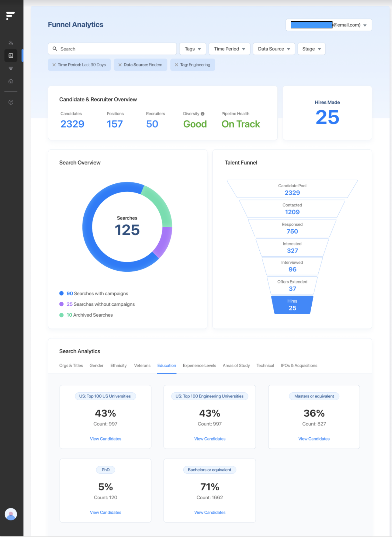392x537 pixels.
Task: Open the filter icon in the sidebar
Action: click(x=11, y=68)
